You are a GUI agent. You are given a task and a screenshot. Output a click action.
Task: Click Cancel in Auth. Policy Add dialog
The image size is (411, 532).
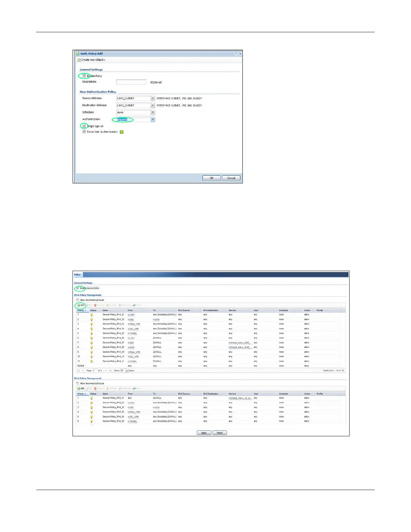[x=231, y=178]
